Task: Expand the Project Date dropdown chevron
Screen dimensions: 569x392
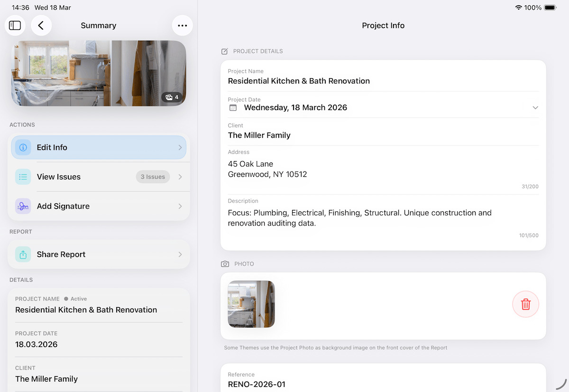Action: [535, 108]
